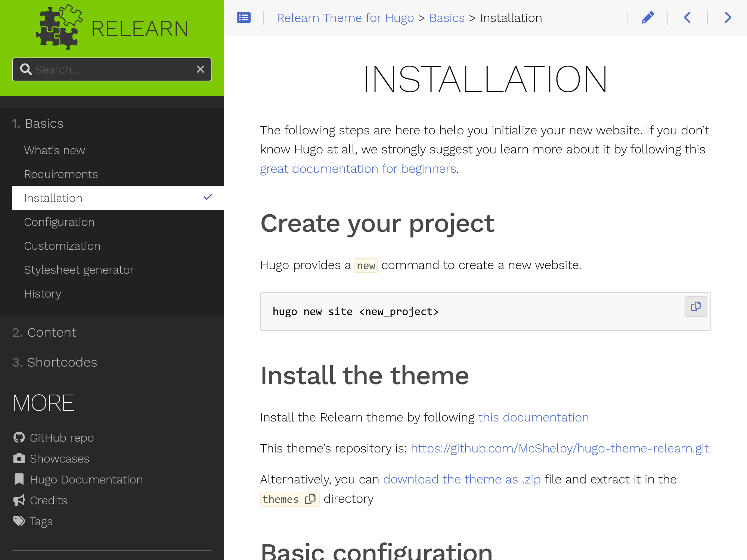This screenshot has width=747, height=560.
Task: Copy the themes directory name
Action: point(310,499)
